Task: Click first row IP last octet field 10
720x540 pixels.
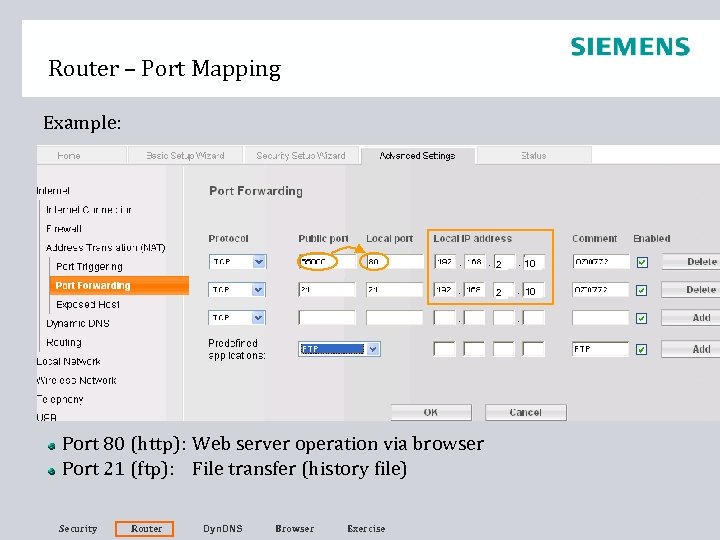Action: point(534,263)
